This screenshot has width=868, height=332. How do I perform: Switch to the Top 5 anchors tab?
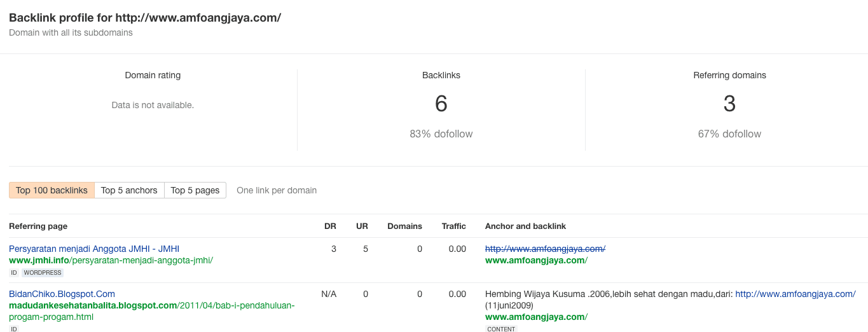[129, 190]
